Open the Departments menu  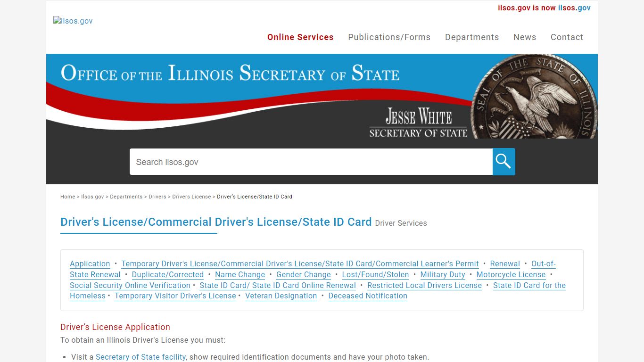[x=472, y=37]
